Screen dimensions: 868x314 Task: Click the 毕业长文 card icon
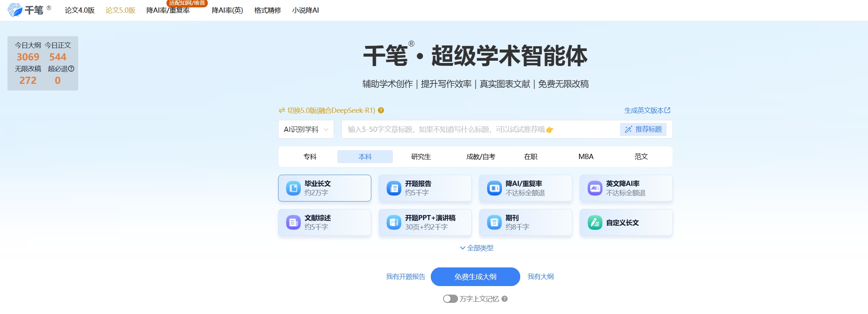point(293,188)
